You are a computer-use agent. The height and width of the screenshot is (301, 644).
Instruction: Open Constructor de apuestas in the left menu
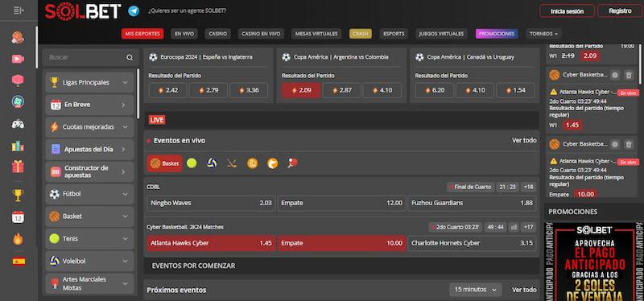pos(89,171)
